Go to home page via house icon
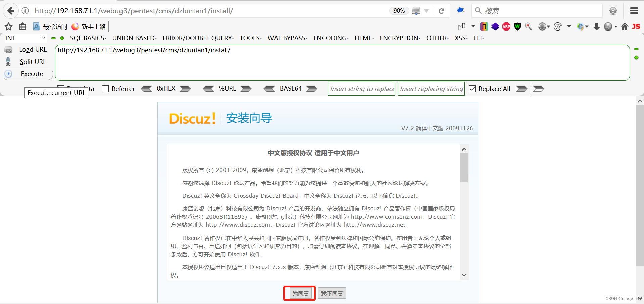The image size is (644, 304). click(625, 27)
